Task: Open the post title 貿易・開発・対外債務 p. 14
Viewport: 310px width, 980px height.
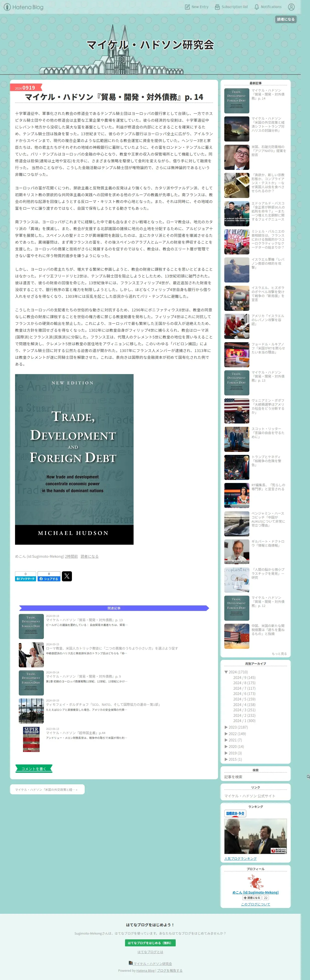Action: click(x=114, y=97)
